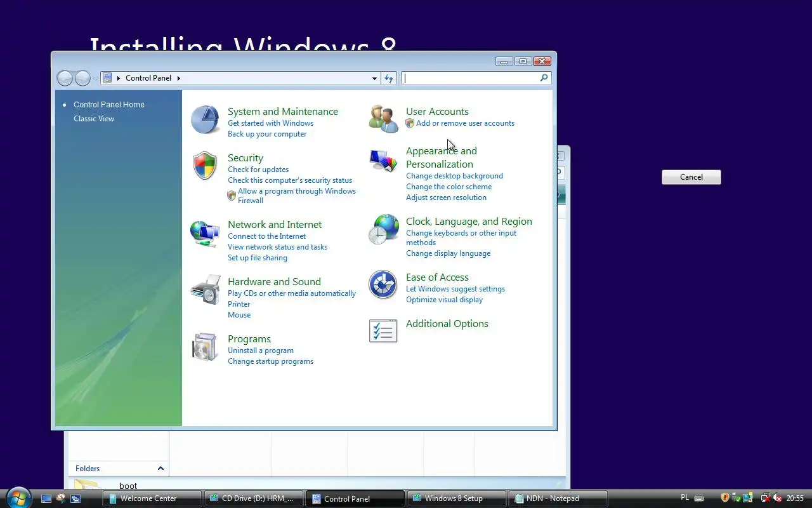Select the Control Panel taskbar button
Image resolution: width=812 pixels, height=508 pixels.
tap(355, 498)
